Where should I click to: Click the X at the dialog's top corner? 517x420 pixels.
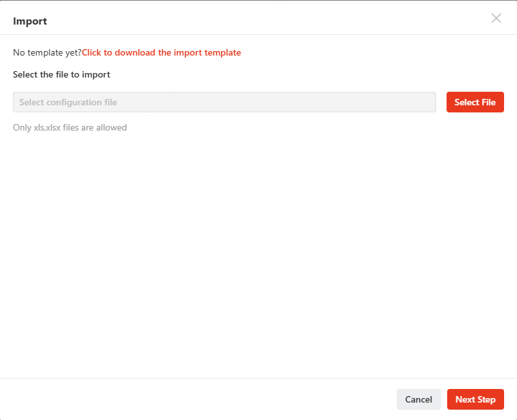[496, 18]
